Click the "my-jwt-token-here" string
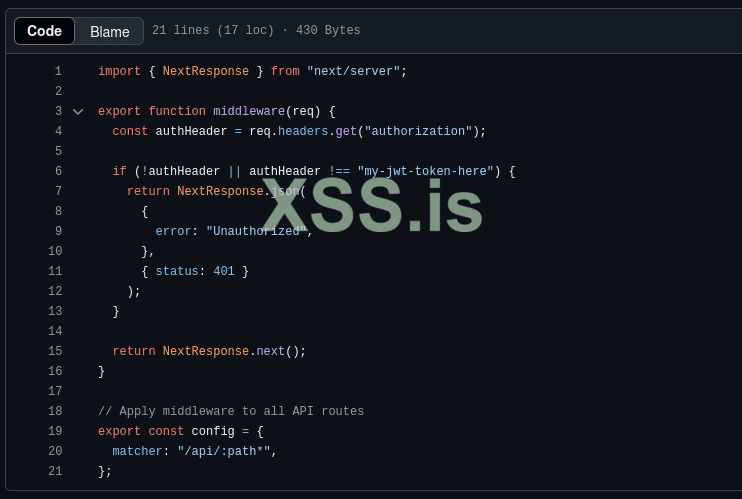742x499 pixels. point(425,171)
